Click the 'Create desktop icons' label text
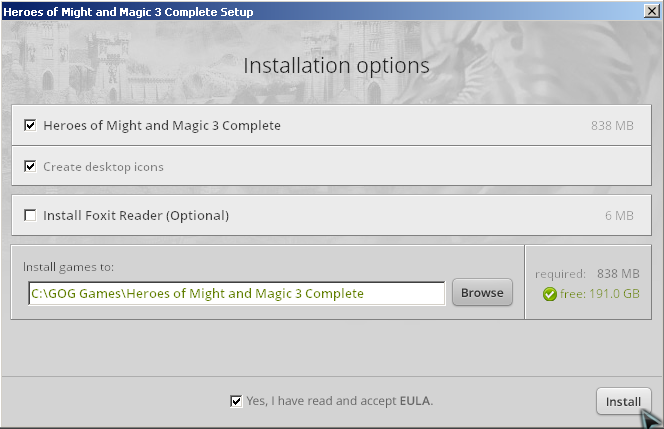The image size is (664, 429). pos(103,167)
